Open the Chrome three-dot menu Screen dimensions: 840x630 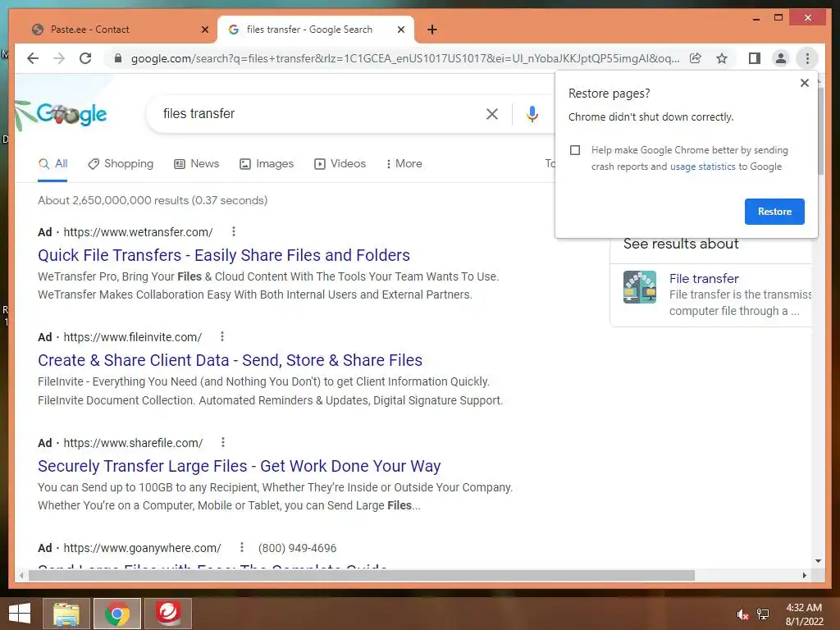[x=807, y=58]
